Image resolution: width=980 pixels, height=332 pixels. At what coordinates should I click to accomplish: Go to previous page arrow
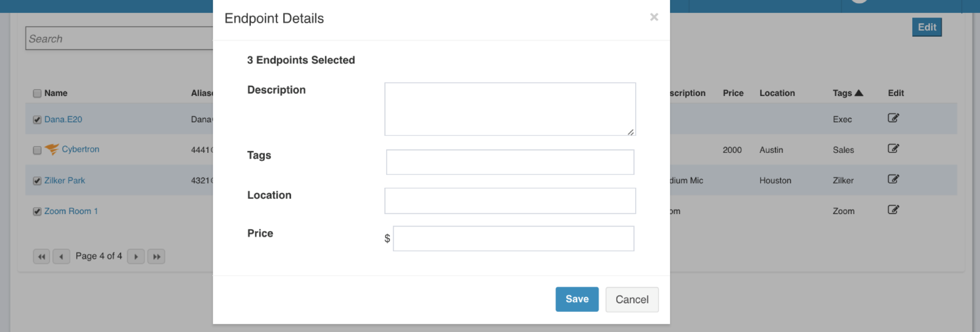pos(61,257)
